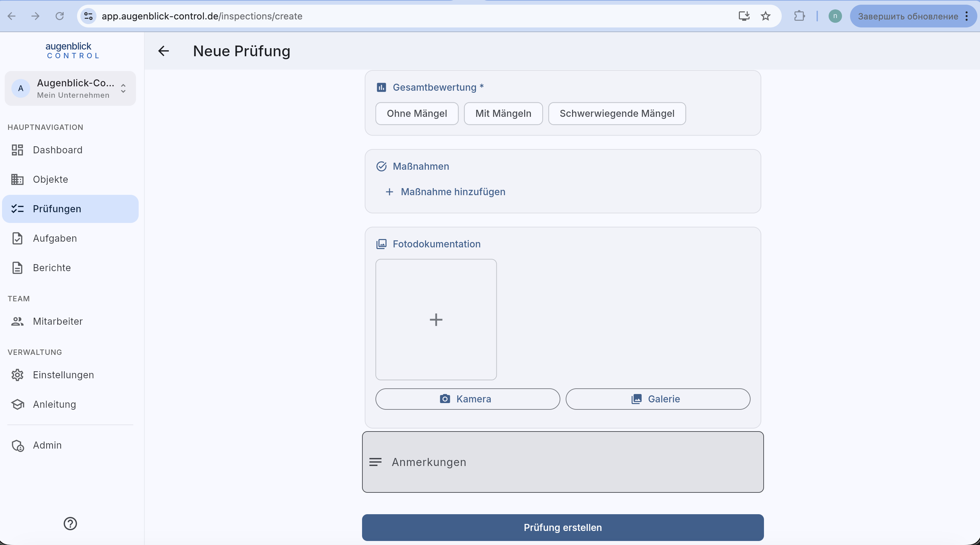Viewport: 980px width, 545px height.
Task: Click the Objekte building icon
Action: click(17, 179)
